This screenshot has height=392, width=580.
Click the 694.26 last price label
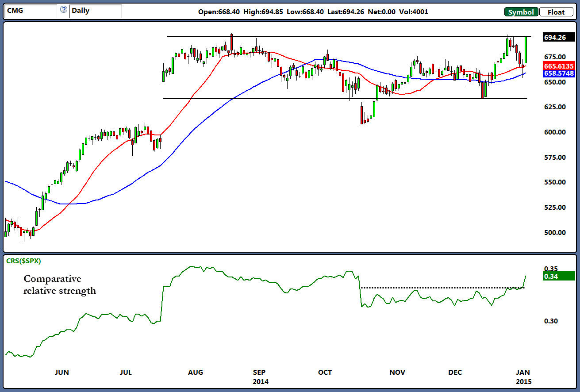click(558, 38)
